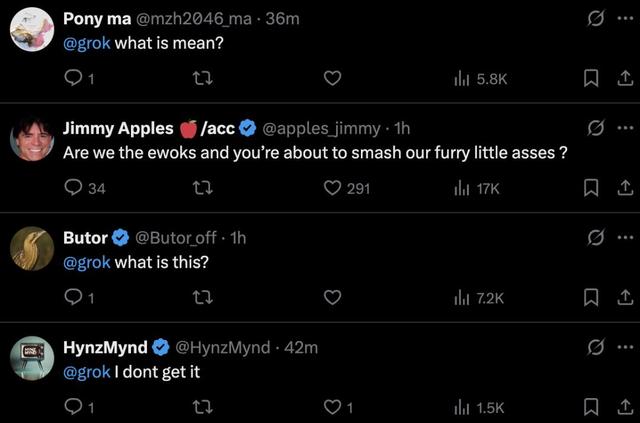
Task: Open more options for Pony ma's tweet
Action: [625, 18]
